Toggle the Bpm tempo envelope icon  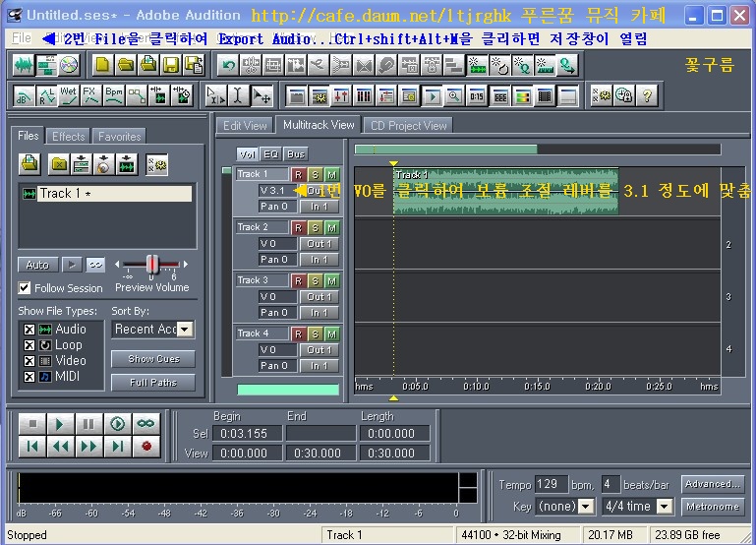[x=114, y=95]
